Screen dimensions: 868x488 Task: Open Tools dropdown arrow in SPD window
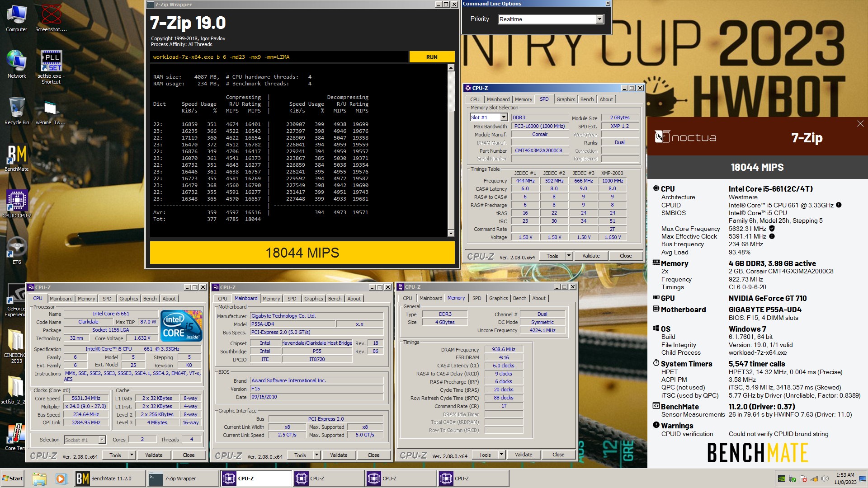pyautogui.click(x=569, y=256)
